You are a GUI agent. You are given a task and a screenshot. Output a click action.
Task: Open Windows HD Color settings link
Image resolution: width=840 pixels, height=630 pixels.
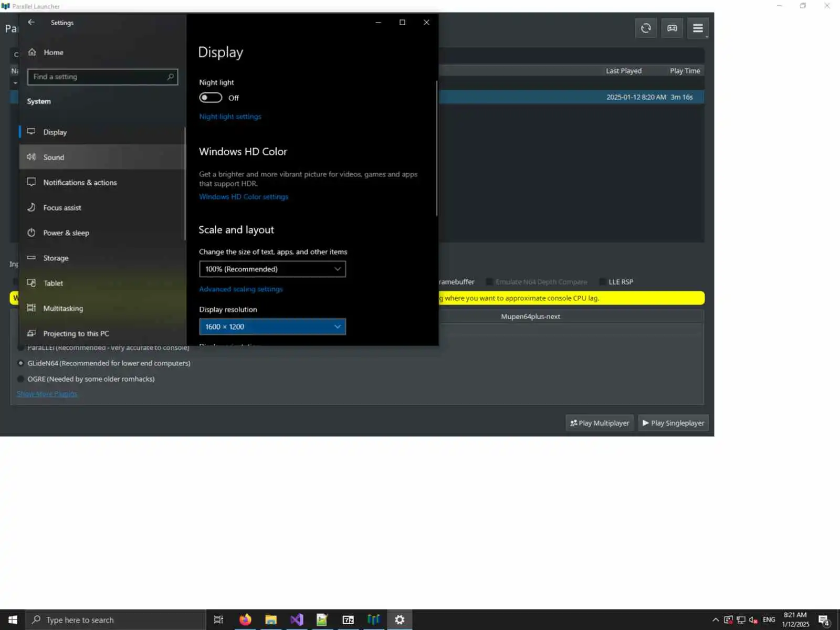click(x=244, y=197)
